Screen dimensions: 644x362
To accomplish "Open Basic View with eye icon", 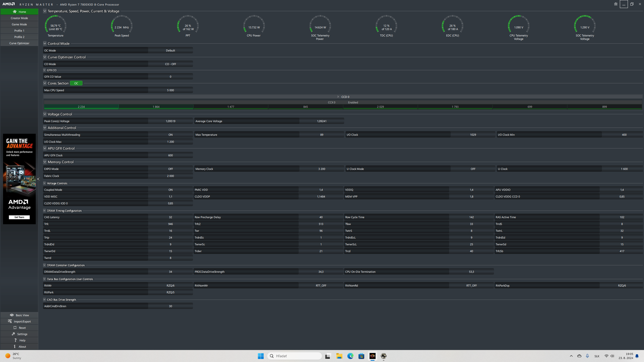I will pos(12,315).
